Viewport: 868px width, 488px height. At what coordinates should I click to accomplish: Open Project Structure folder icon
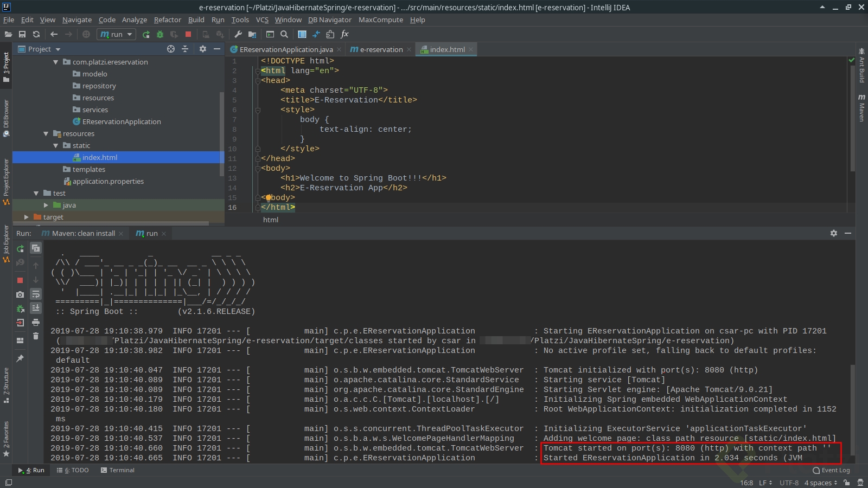pos(252,34)
